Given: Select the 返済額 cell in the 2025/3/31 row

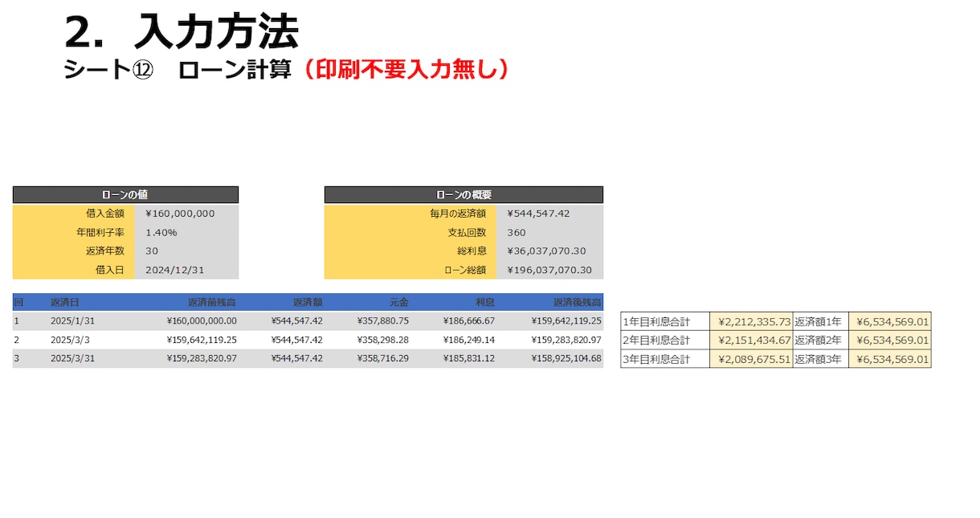Looking at the screenshot, I should (296, 358).
